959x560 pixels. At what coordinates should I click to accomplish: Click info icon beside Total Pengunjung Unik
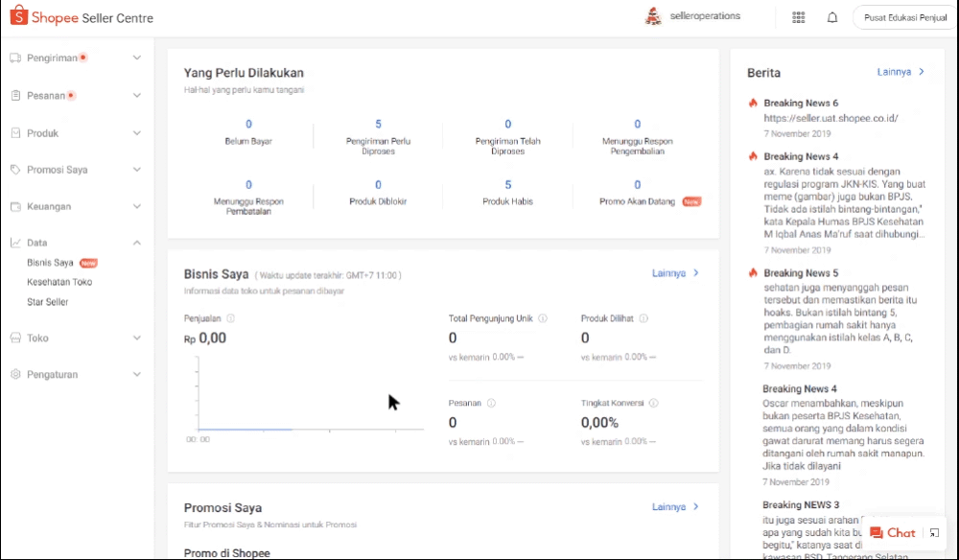[543, 318]
